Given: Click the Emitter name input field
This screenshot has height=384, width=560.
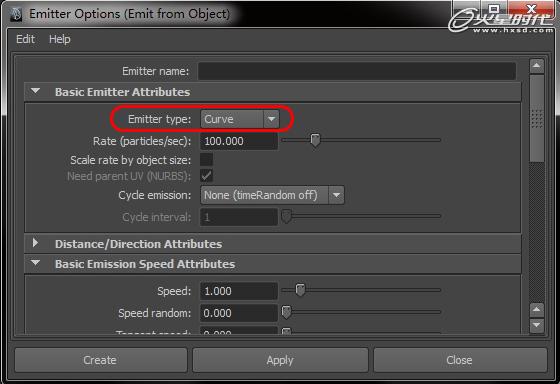Looking at the screenshot, I should (x=356, y=71).
